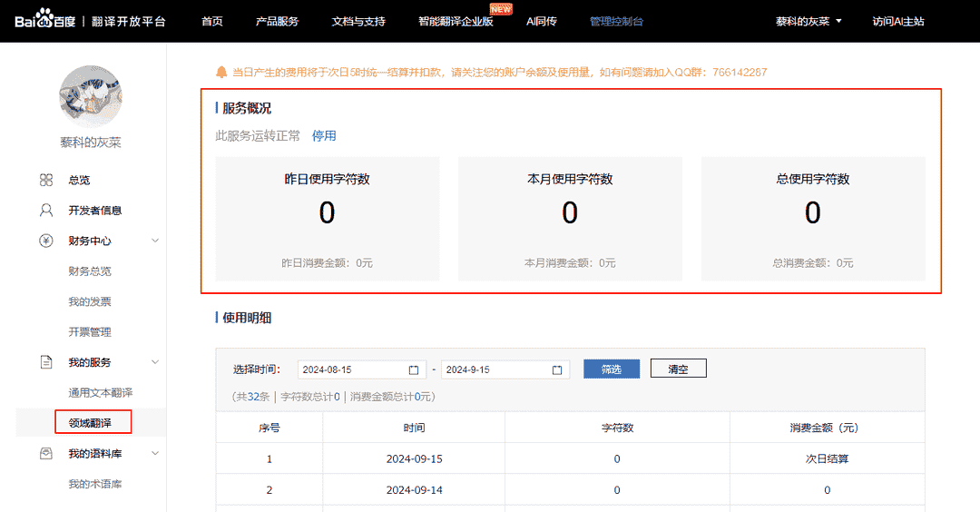Click the 时间 column header

(414, 428)
